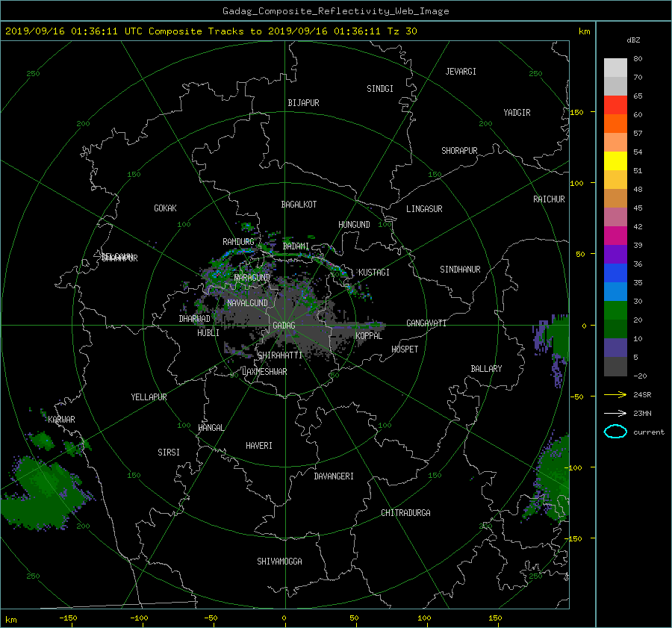Screen dimensions: 672x628
Task: Click the YADGIR city label
Action: (x=517, y=113)
